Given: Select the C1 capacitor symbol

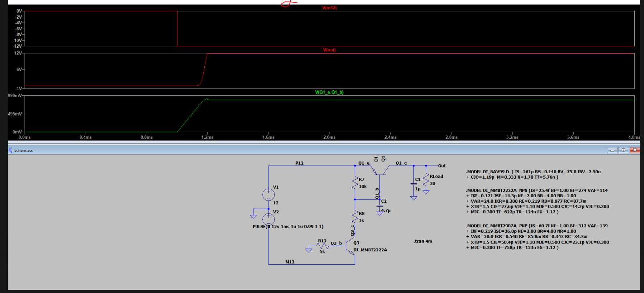Looking at the screenshot, I should coord(413,184).
